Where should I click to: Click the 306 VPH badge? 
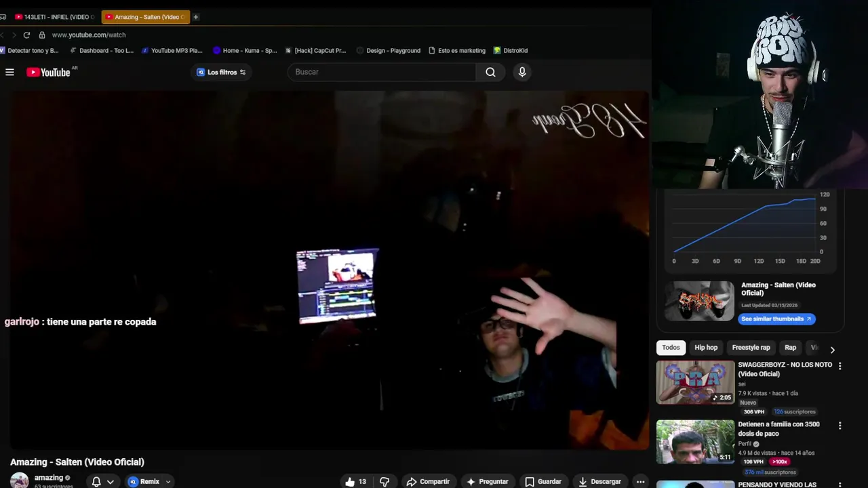click(x=753, y=411)
